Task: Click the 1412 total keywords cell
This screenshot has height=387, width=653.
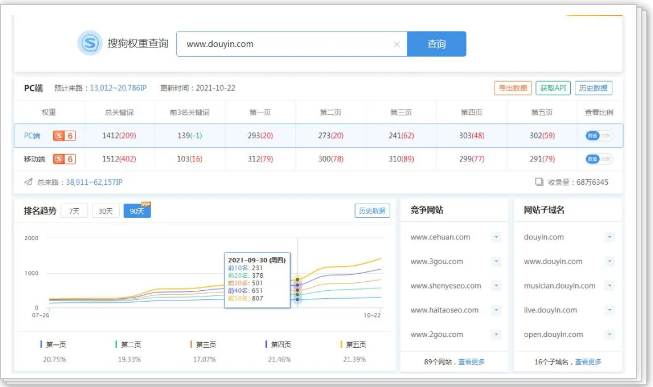Action: point(119,135)
